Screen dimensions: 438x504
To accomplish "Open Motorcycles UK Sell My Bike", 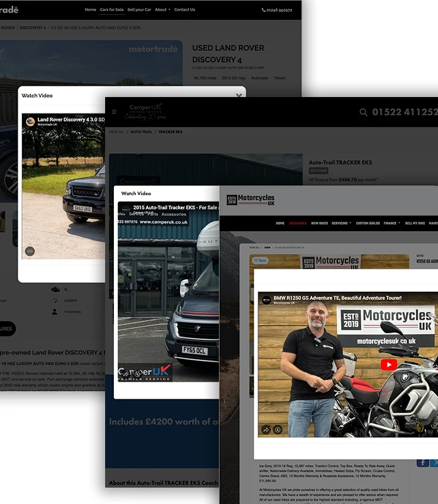I will click(x=415, y=223).
